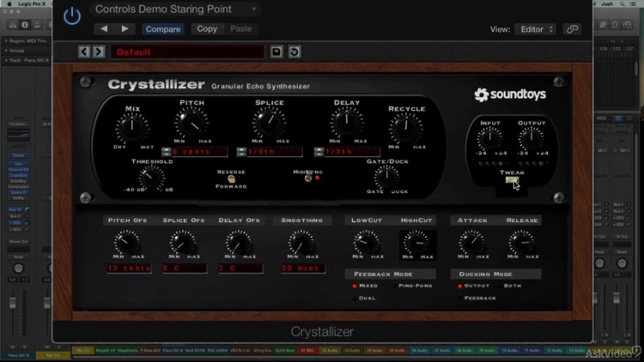644x362 pixels.
Task: Go to next setting with right triangle
Action: 125,28
